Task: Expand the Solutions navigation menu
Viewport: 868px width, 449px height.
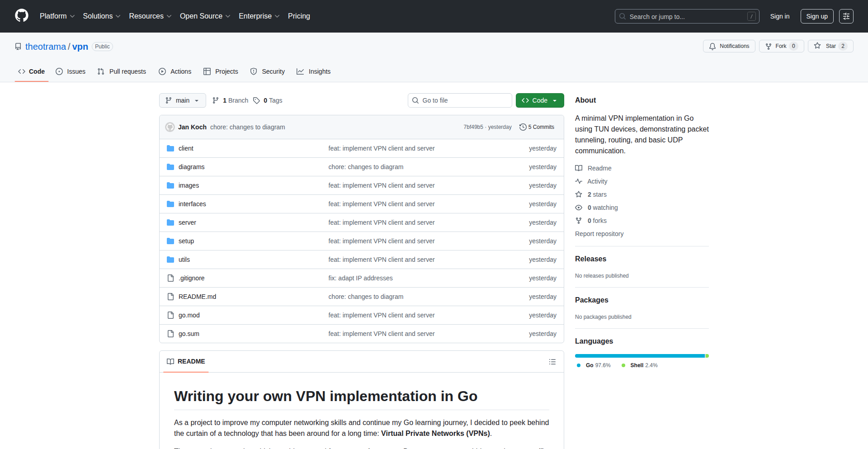Action: tap(101, 16)
